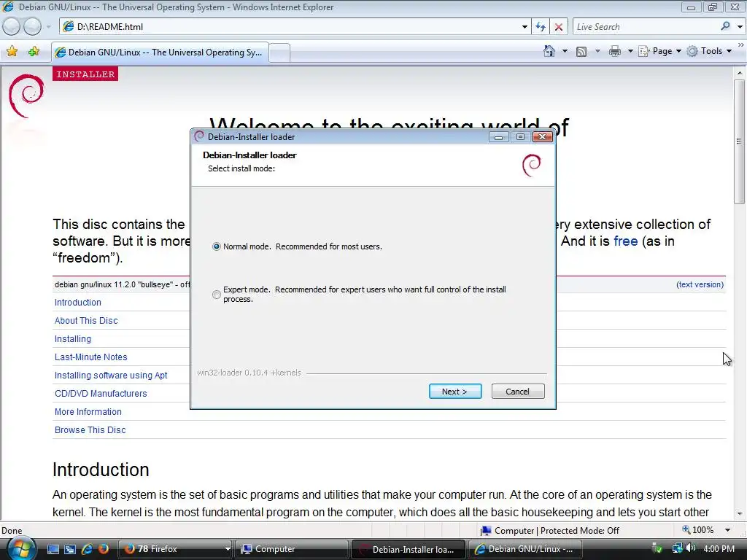The height and width of the screenshot is (560, 747).
Task: Click the search magnifier icon
Action: (726, 26)
